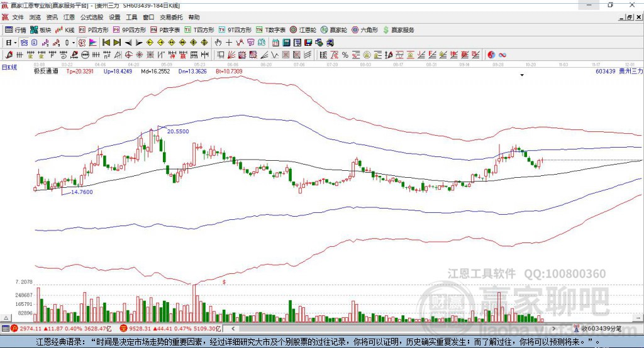Click the chart scrollbar right arrow
The image size is (644, 348).
click(553, 329)
